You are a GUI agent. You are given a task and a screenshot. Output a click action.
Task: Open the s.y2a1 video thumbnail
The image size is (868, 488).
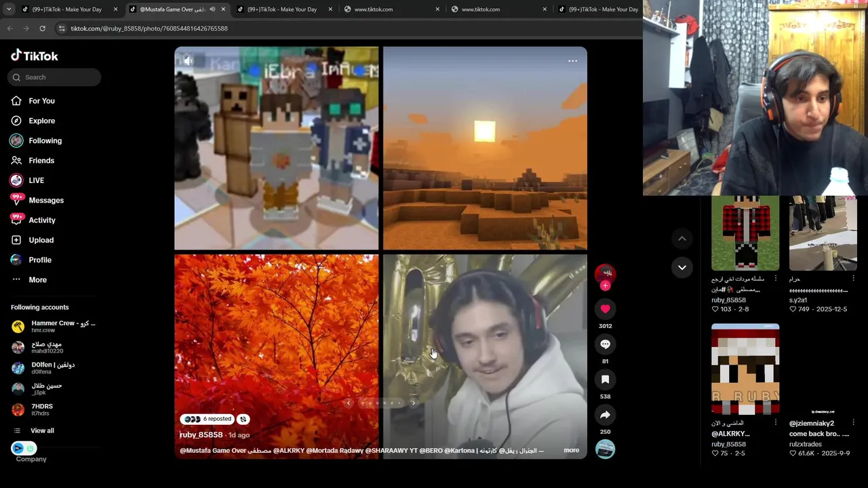point(823,233)
